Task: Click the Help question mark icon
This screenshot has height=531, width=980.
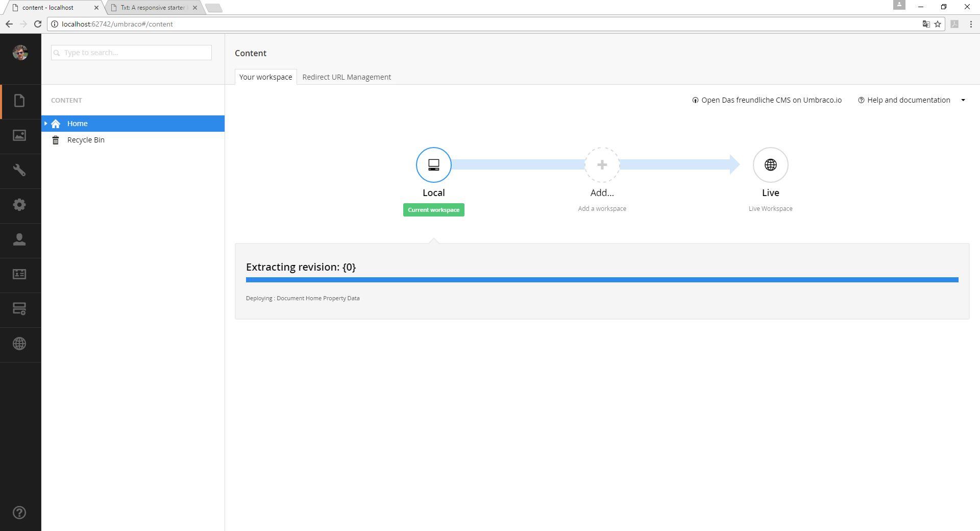Action: pyautogui.click(x=19, y=513)
